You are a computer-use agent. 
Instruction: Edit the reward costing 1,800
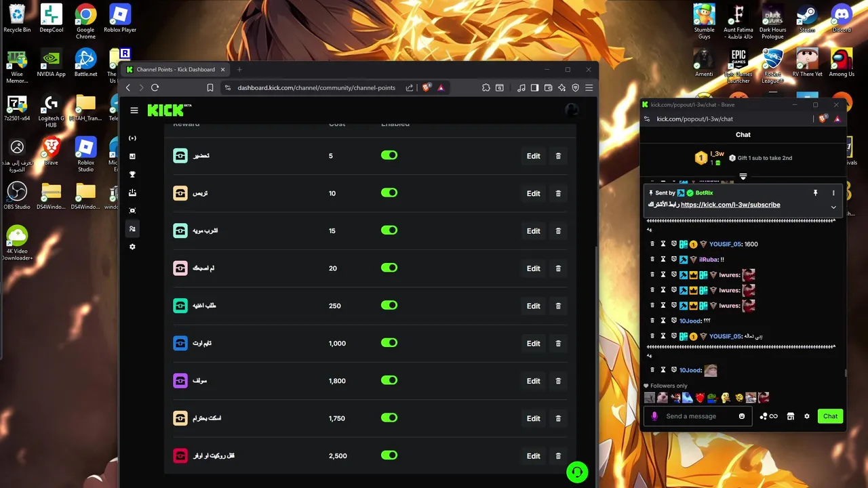click(534, 381)
